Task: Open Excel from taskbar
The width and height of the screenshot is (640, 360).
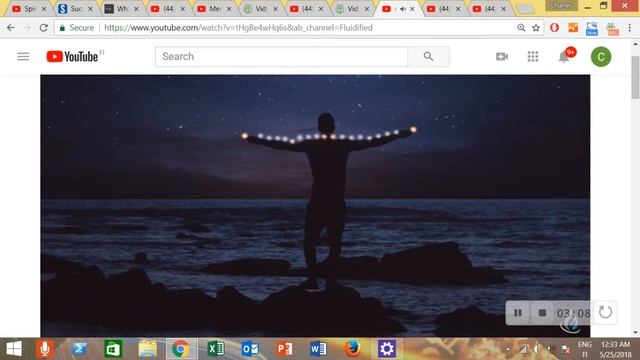Action: pyautogui.click(x=216, y=349)
